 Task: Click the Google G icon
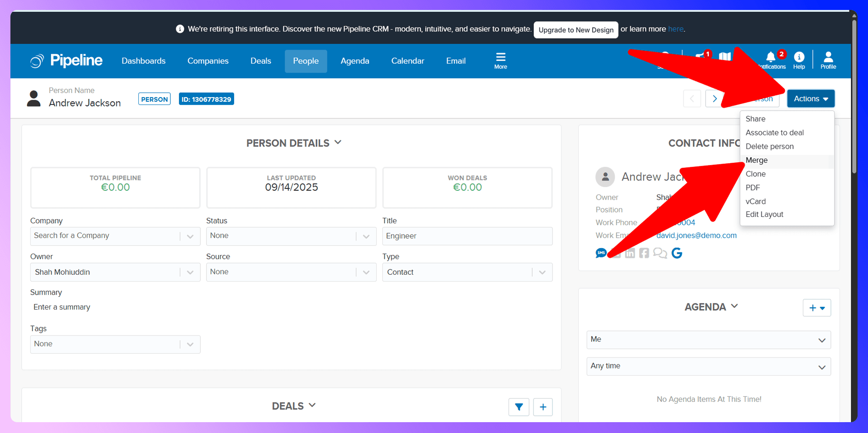point(677,253)
